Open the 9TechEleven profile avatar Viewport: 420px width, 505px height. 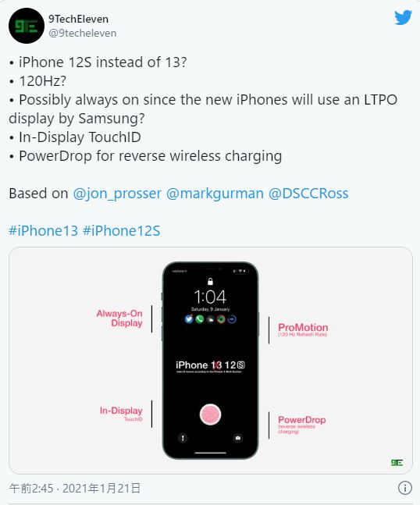coord(27,26)
